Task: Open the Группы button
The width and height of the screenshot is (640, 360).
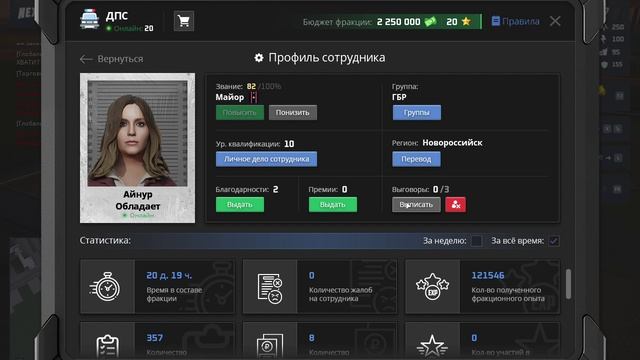Action: pyautogui.click(x=417, y=113)
